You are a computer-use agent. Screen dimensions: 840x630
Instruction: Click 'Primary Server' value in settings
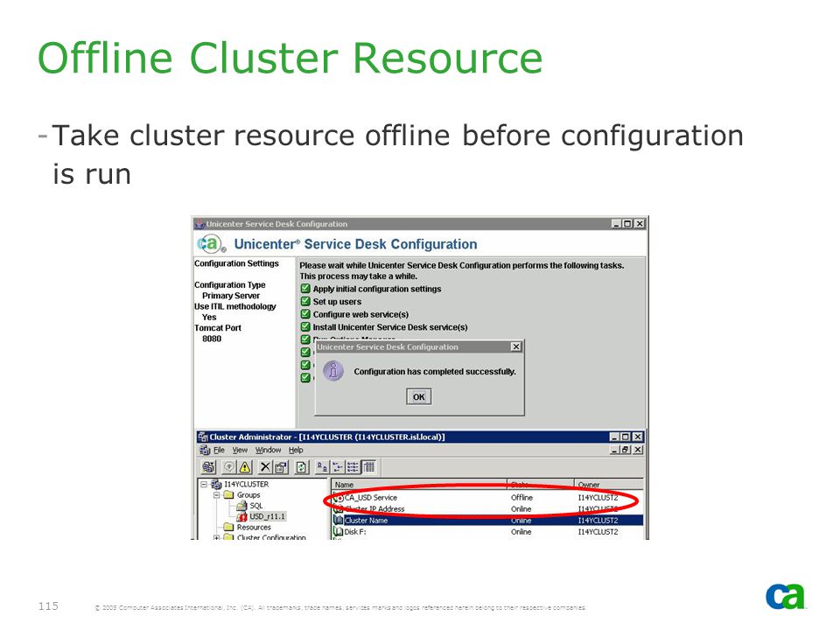231,295
